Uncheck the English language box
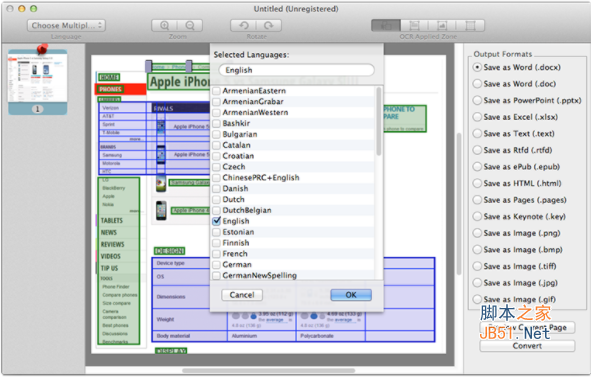The height and width of the screenshot is (377, 591). coord(216,221)
